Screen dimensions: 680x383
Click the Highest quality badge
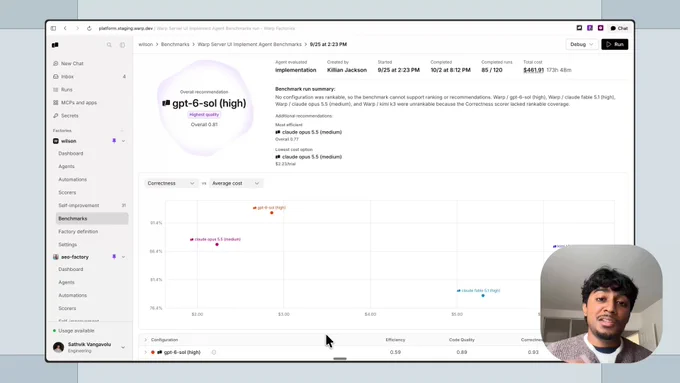pos(204,115)
